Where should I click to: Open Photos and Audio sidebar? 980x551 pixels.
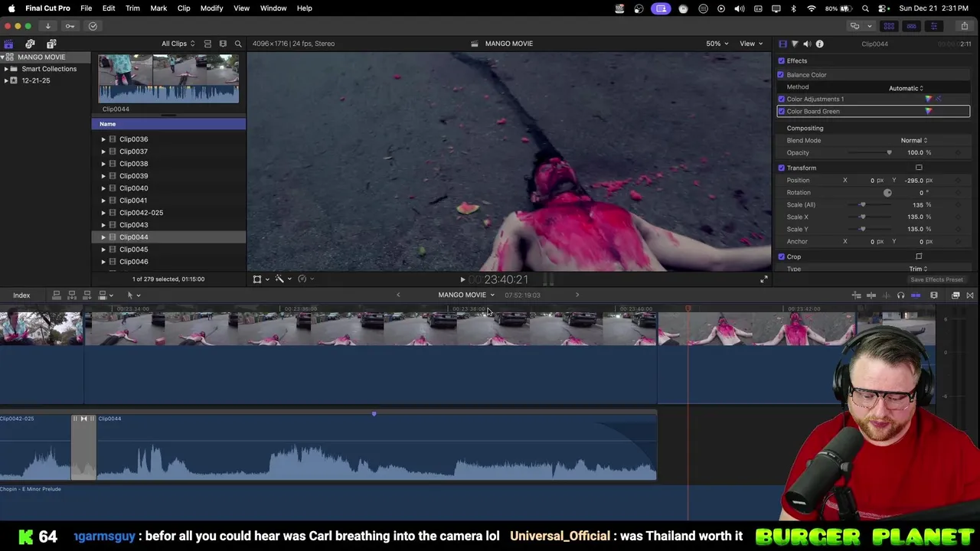point(30,44)
